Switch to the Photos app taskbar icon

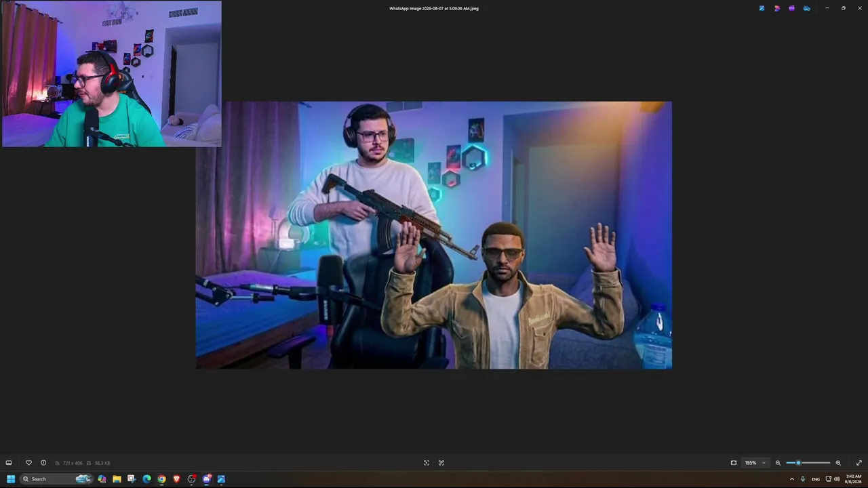tap(221, 479)
